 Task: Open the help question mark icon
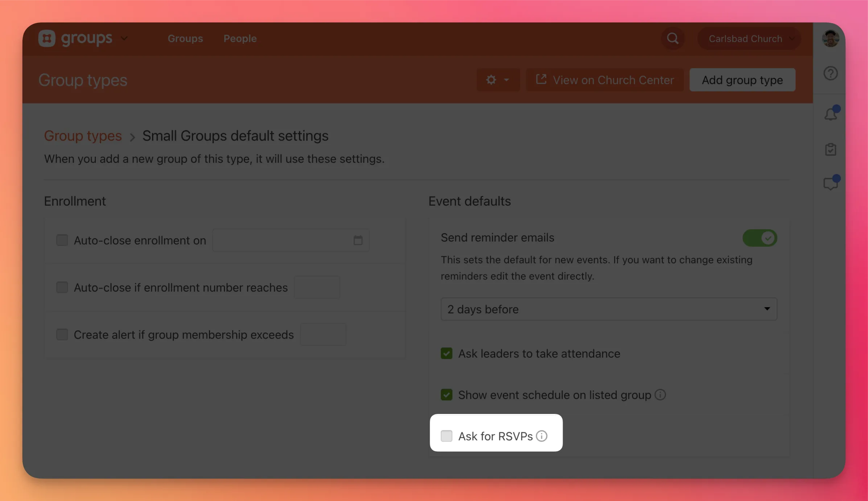(x=831, y=73)
